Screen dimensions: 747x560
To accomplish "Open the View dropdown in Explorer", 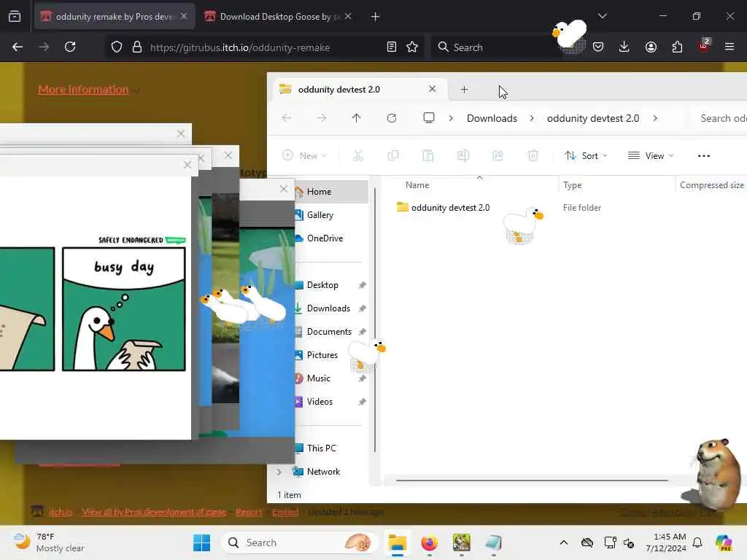I will [x=651, y=156].
